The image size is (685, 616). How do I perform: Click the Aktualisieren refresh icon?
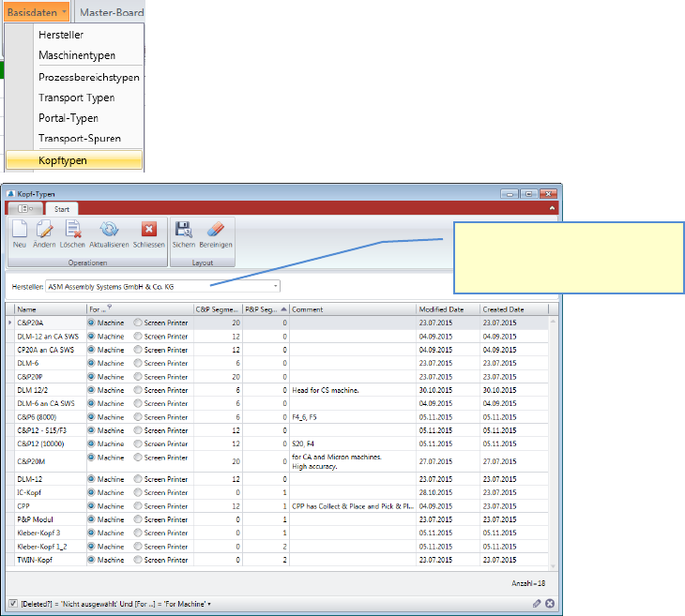109,229
